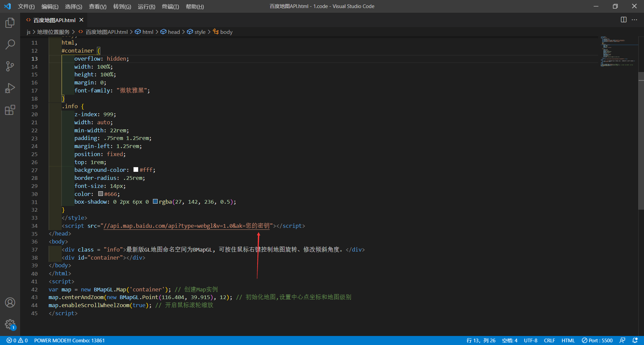This screenshot has width=644, height=345.
Task: Click the style breadcrumb symbol
Action: [x=196, y=32]
